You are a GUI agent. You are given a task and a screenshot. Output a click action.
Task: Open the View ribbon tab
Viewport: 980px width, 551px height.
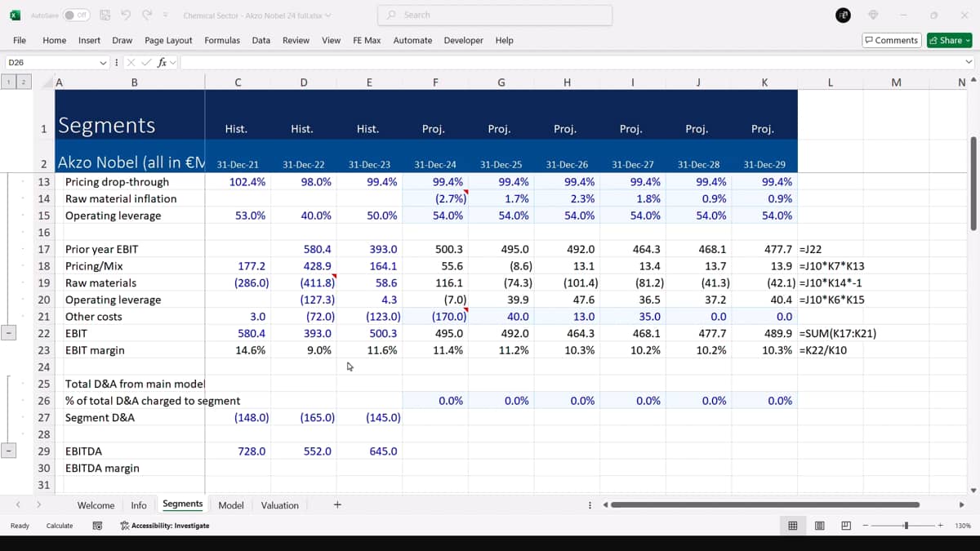tap(331, 40)
